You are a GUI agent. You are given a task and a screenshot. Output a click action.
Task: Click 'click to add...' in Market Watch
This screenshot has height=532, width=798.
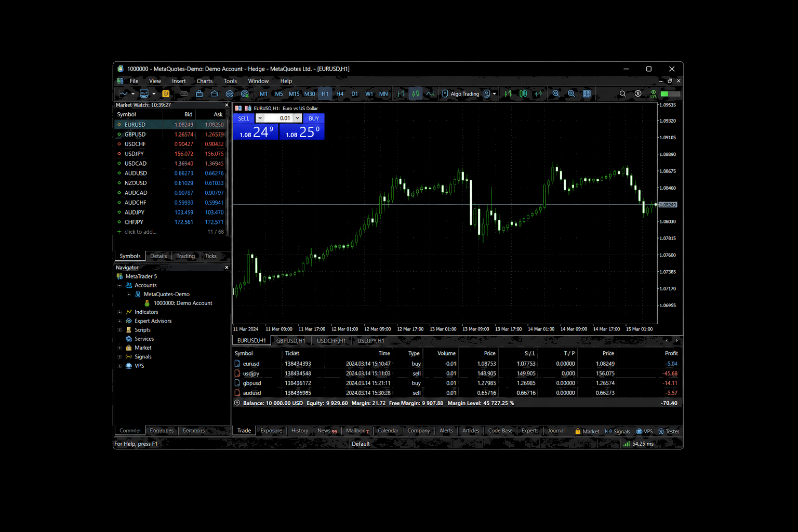point(140,232)
